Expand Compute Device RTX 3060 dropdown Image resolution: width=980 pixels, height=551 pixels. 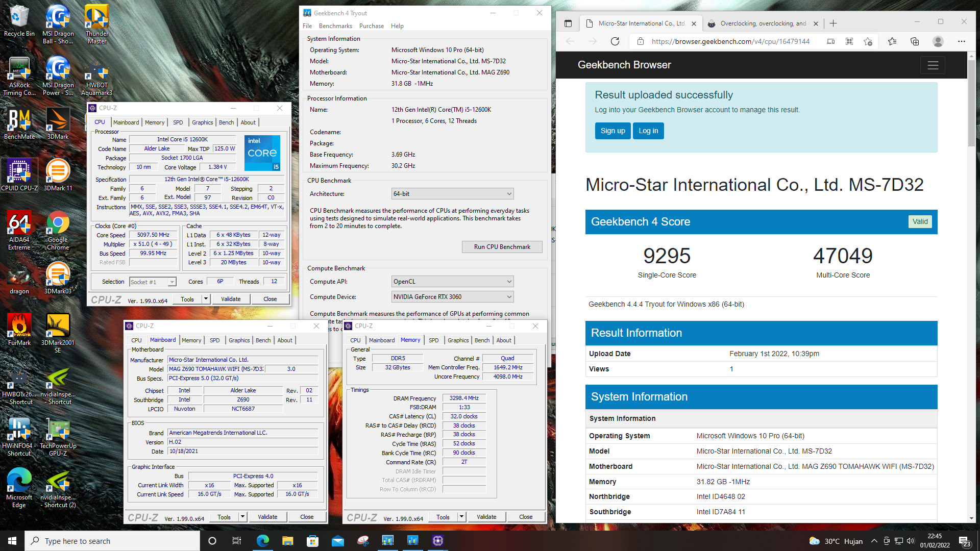[452, 297]
